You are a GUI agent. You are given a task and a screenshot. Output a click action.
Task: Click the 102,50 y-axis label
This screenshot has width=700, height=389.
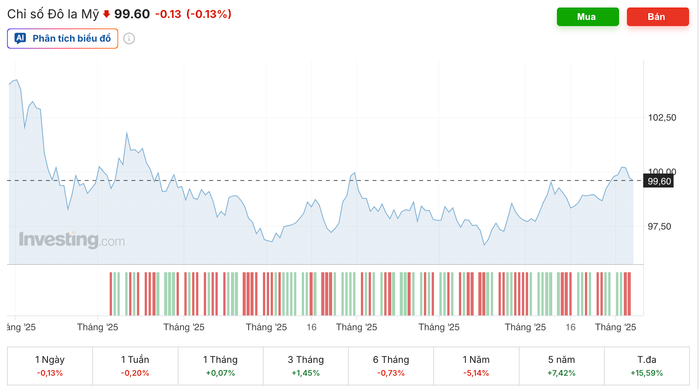(x=662, y=117)
